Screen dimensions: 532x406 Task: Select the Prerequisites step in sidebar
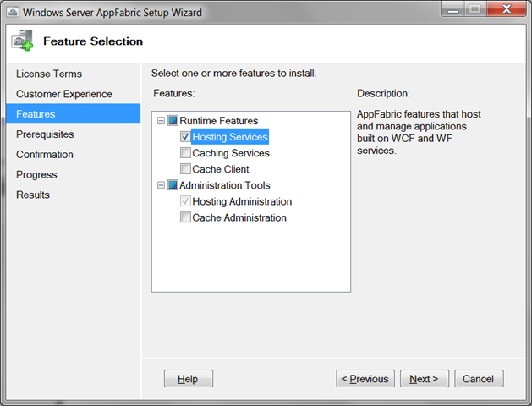tap(45, 134)
